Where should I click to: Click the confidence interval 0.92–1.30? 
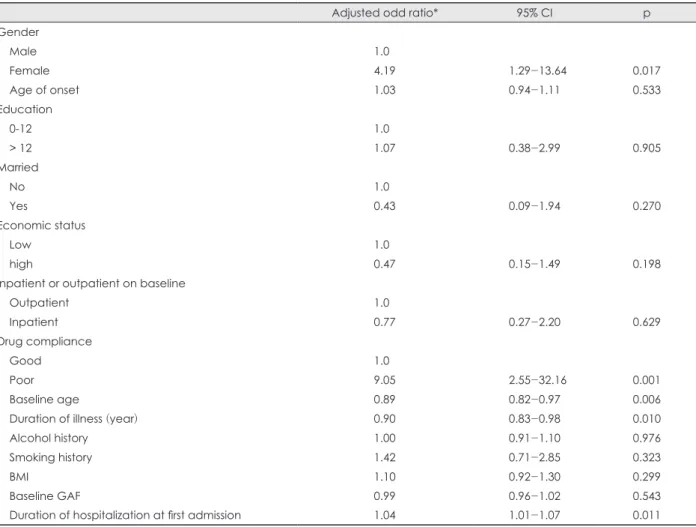pyautogui.click(x=534, y=477)
